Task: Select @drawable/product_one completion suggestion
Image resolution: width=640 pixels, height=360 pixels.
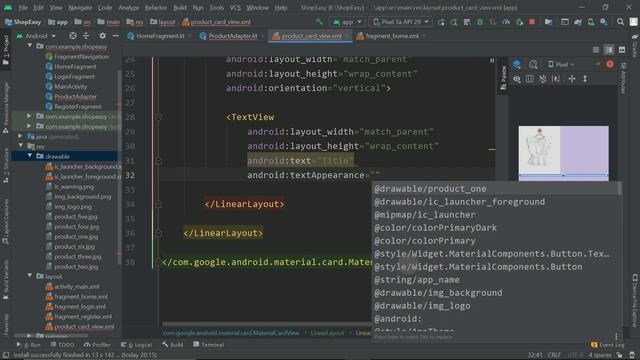Action: [x=496, y=189]
